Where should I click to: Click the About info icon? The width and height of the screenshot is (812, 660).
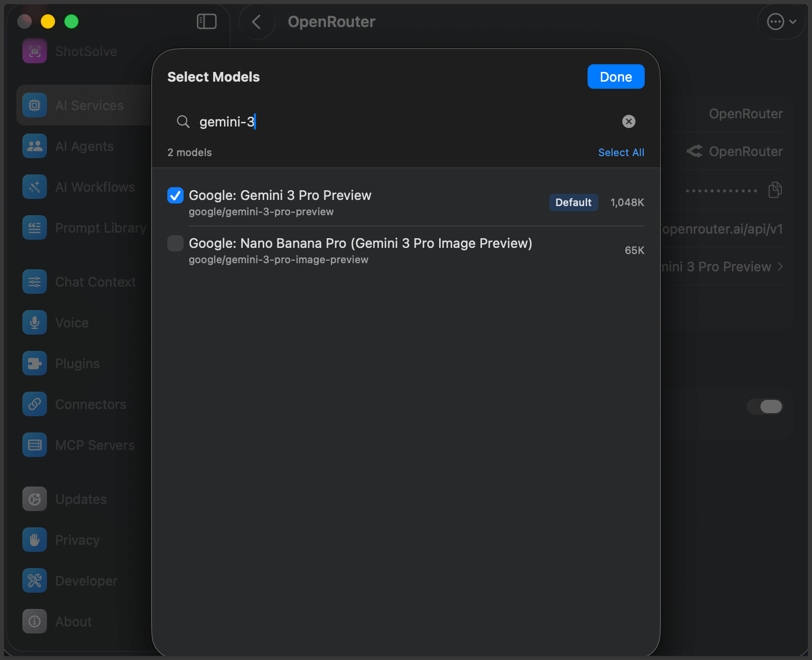coord(35,621)
